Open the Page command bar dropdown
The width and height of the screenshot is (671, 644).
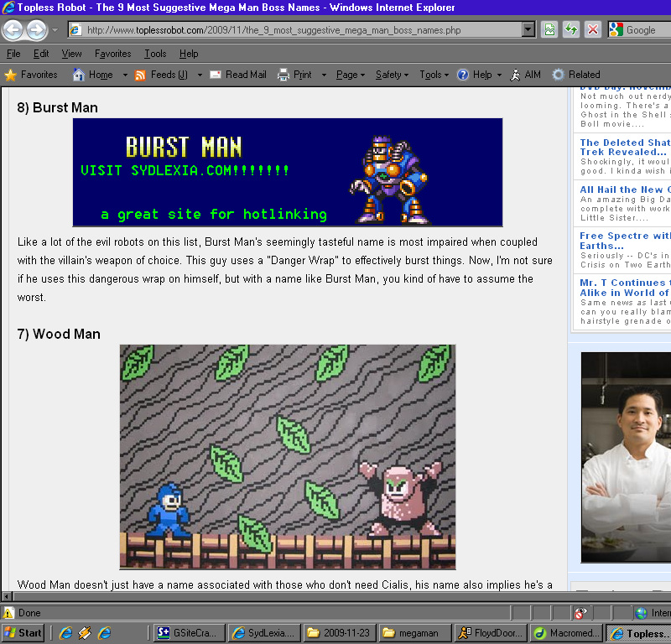point(351,75)
